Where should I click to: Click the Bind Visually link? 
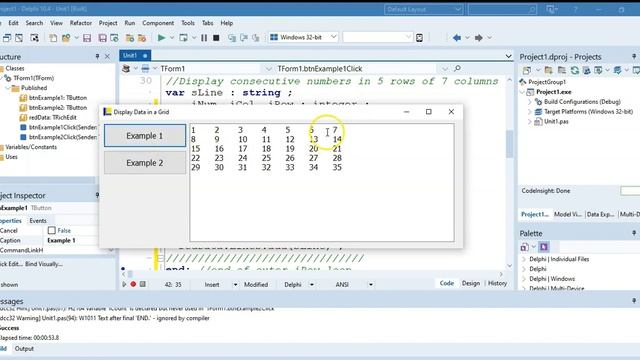(x=44, y=264)
